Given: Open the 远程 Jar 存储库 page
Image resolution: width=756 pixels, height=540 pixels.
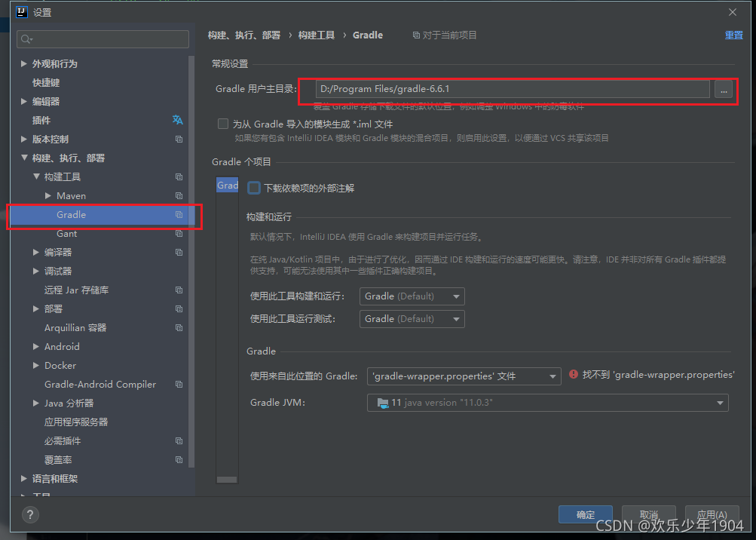Looking at the screenshot, I should [x=76, y=290].
